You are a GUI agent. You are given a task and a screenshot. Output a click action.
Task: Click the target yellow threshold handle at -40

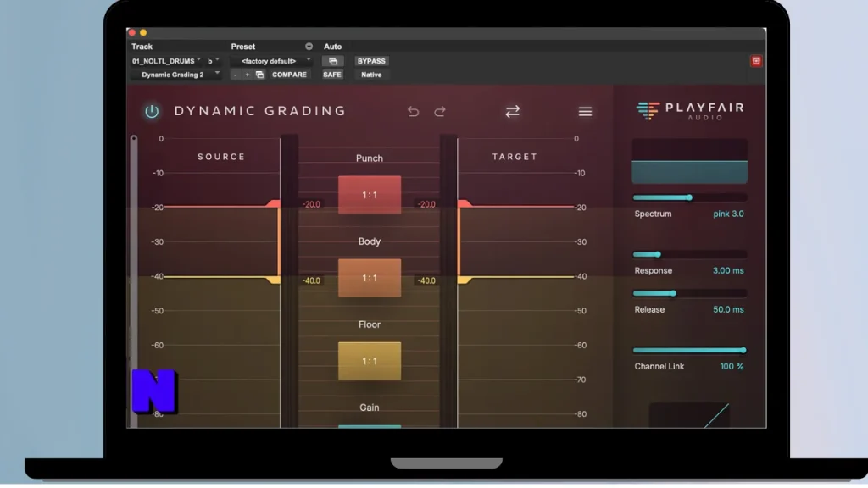(x=465, y=280)
